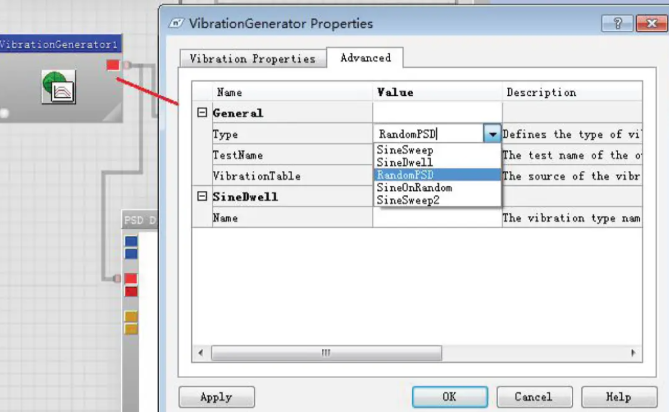
Task: Select the Advanced tab
Action: coord(365,58)
